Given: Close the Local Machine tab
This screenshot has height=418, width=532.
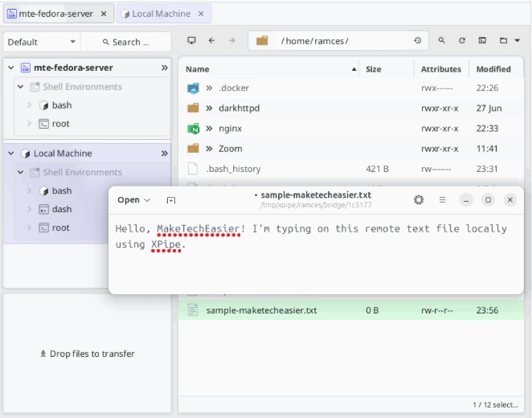Looking at the screenshot, I should [x=201, y=14].
